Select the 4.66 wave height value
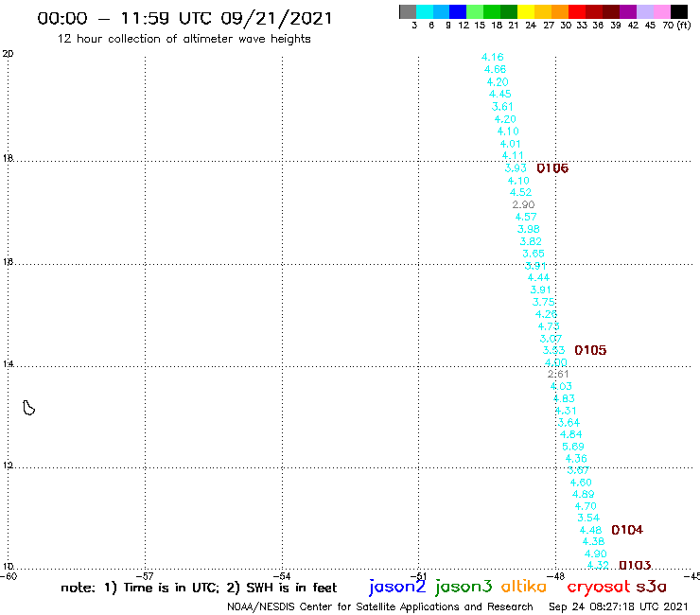Screen dimensions: 700x615 tap(495, 69)
